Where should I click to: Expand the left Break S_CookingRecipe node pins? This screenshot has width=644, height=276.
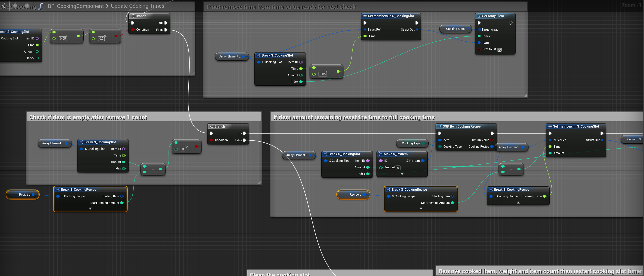point(90,208)
